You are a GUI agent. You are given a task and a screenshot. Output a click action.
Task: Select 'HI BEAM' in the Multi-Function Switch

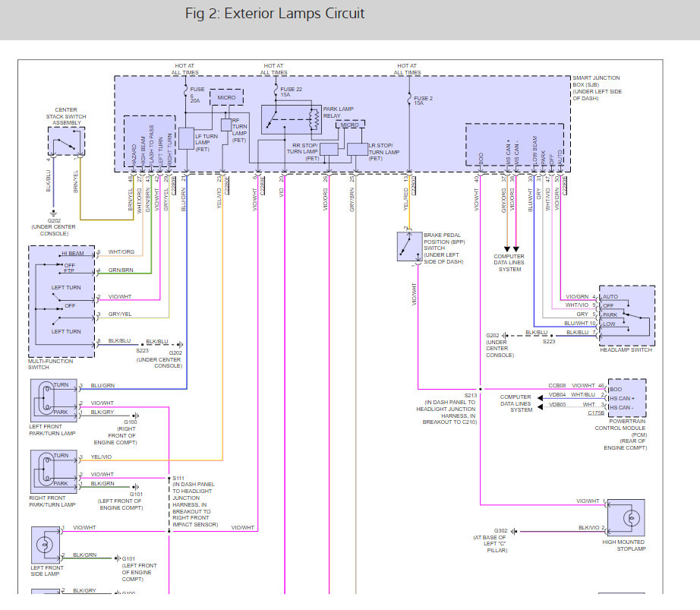click(x=73, y=253)
